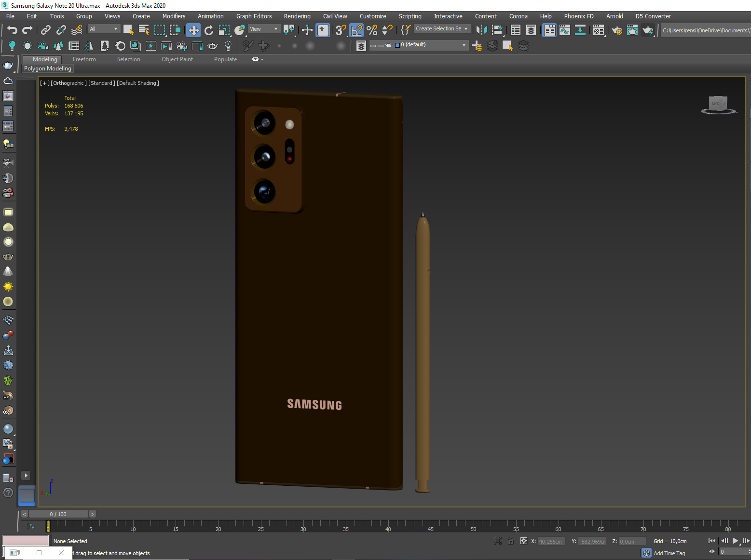Toggle Absolute/Offset transform mode
Image resolution: width=751 pixels, height=560 pixels.
pyautogui.click(x=524, y=541)
